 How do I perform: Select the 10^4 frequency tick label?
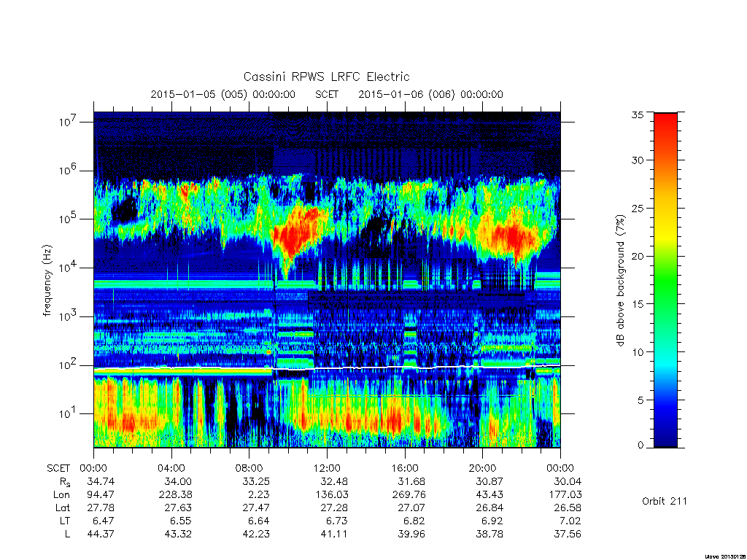68,268
